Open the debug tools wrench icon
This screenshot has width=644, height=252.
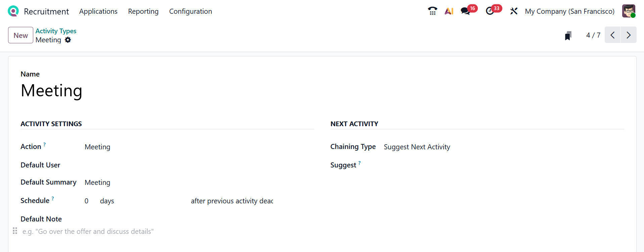click(x=514, y=11)
